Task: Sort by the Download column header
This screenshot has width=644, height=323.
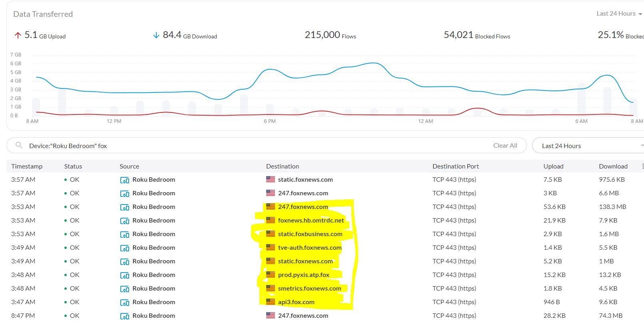Action: tap(613, 166)
